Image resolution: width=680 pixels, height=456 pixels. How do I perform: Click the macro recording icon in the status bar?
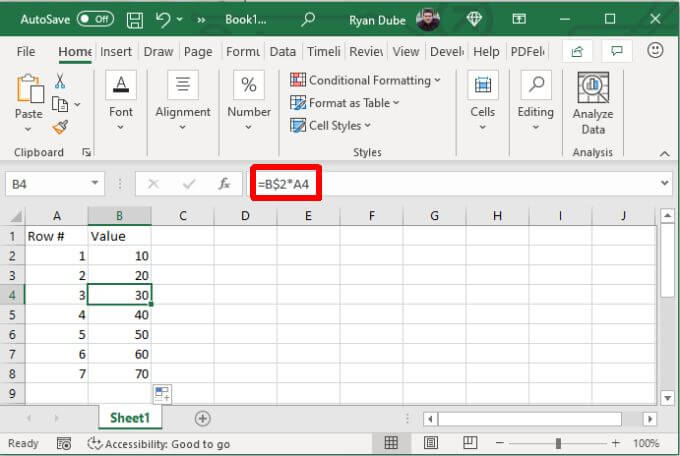64,443
